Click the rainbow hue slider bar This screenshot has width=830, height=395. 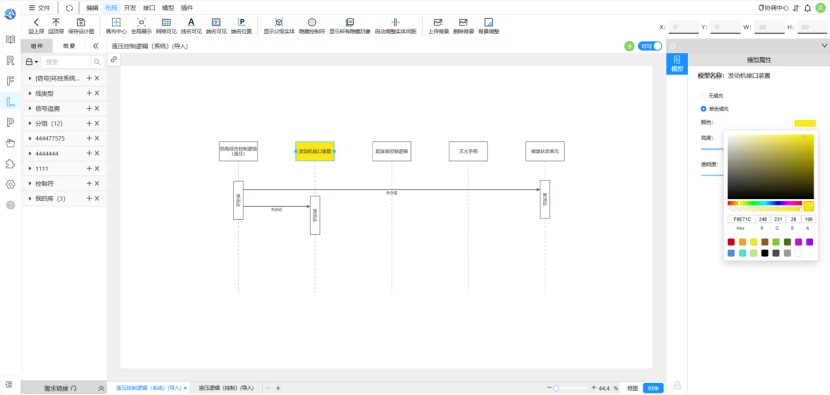click(x=764, y=203)
